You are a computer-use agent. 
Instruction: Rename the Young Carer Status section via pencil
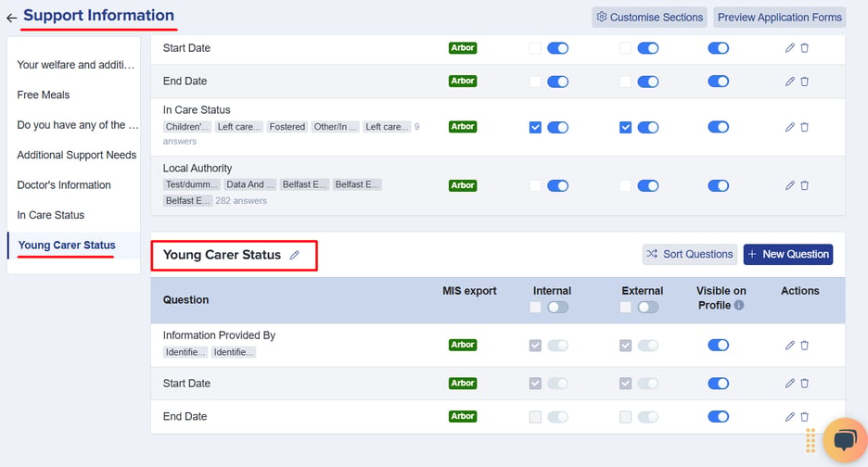(x=295, y=255)
